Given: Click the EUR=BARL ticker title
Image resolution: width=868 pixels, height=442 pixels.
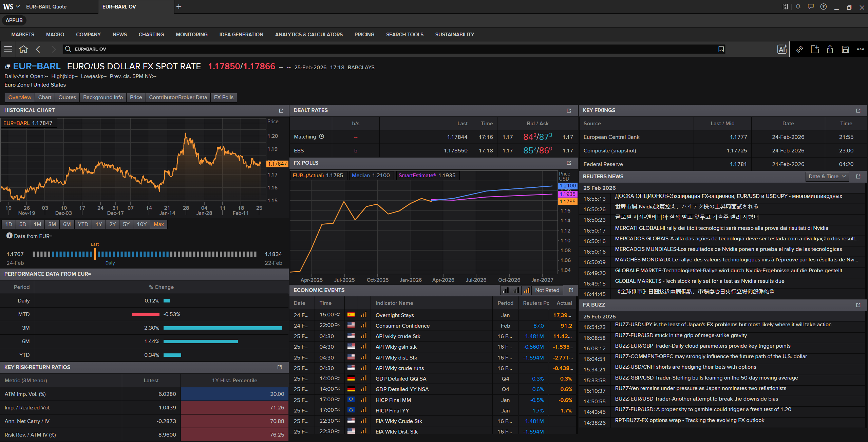Looking at the screenshot, I should tap(37, 66).
